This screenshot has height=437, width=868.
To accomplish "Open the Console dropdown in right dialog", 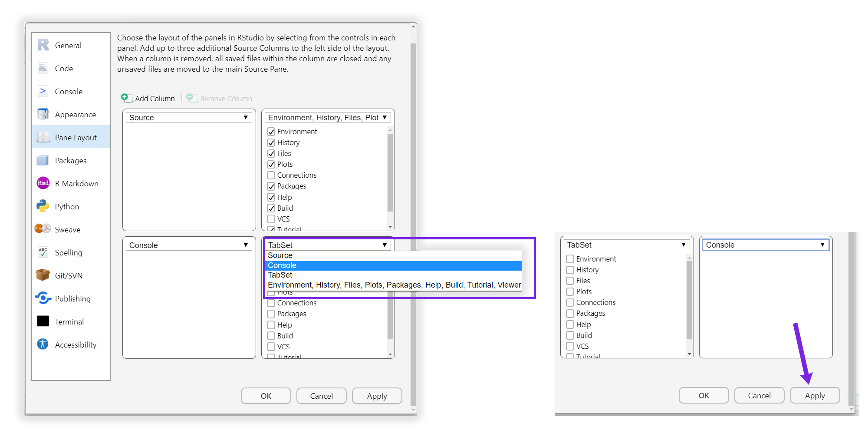I will (x=766, y=245).
